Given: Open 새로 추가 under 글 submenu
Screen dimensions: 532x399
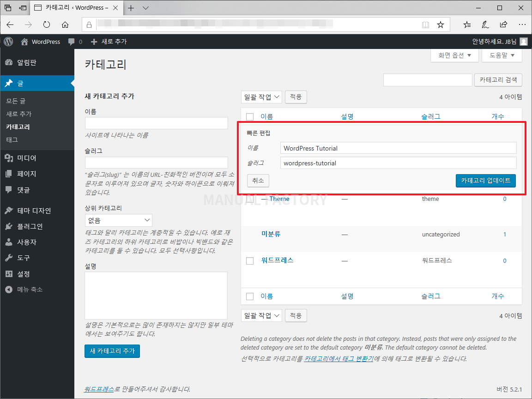Looking at the screenshot, I should tap(18, 114).
